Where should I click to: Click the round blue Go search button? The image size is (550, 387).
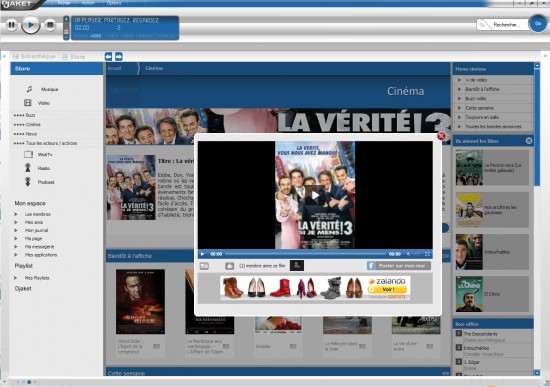coord(538,24)
